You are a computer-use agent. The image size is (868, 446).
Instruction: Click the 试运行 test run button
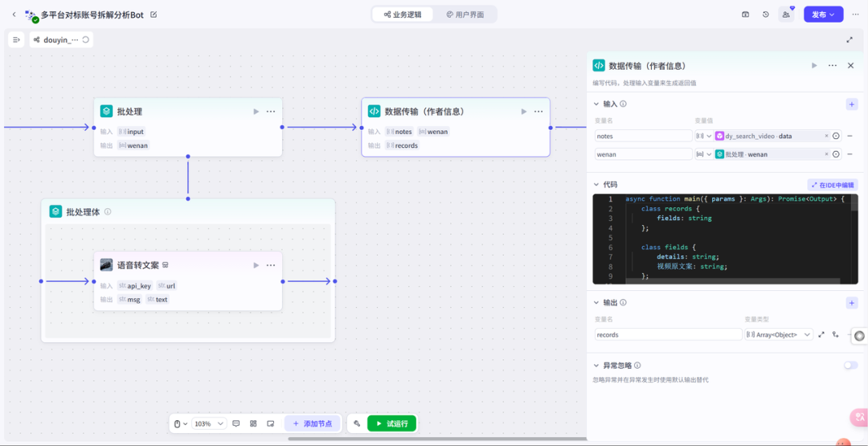392,423
